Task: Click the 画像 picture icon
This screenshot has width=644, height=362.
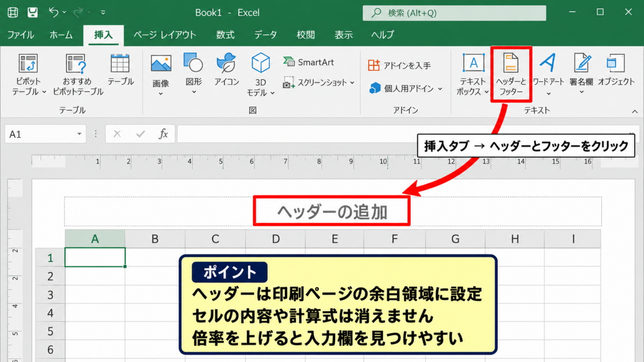Action: 161,63
